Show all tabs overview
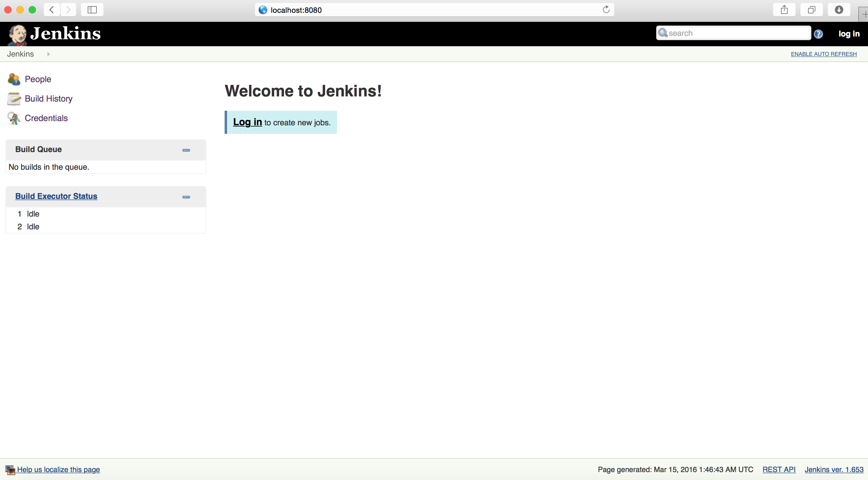Screen dimensions: 868x480 (x=811, y=10)
